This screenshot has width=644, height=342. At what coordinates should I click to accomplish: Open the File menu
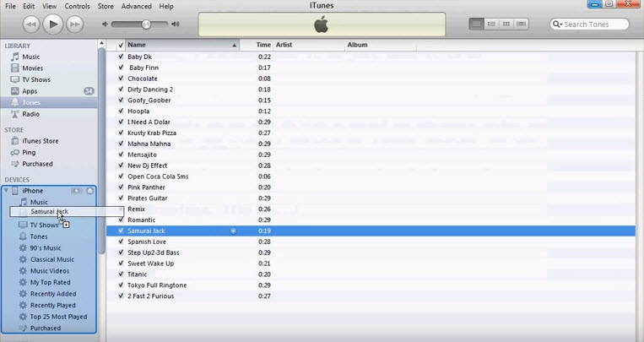[x=10, y=6]
